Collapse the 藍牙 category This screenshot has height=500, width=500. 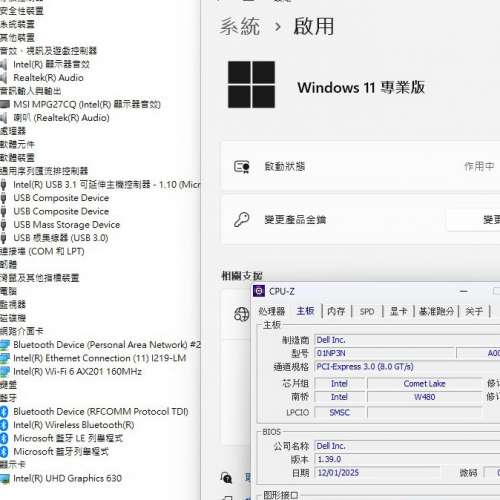tap(8, 398)
